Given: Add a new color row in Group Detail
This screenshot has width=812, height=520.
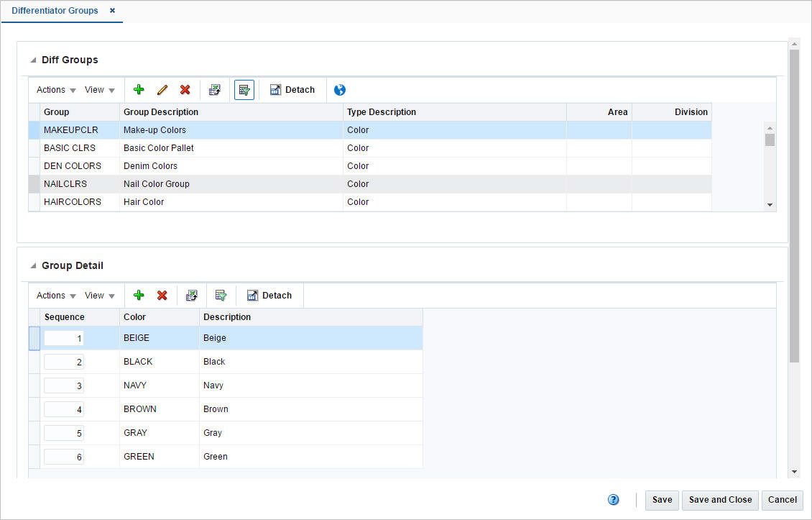Looking at the screenshot, I should pos(139,295).
